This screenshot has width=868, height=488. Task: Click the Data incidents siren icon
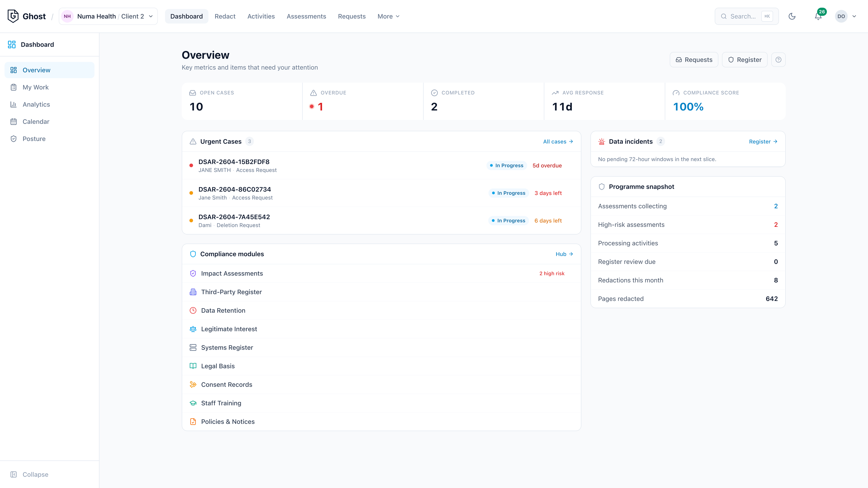pyautogui.click(x=601, y=141)
